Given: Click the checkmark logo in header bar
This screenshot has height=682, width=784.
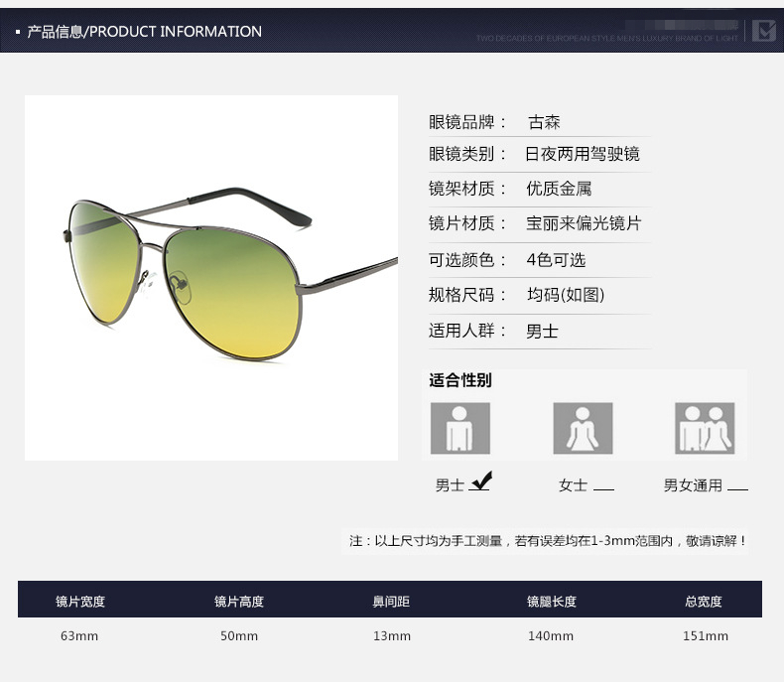Looking at the screenshot, I should pyautogui.click(x=762, y=31).
